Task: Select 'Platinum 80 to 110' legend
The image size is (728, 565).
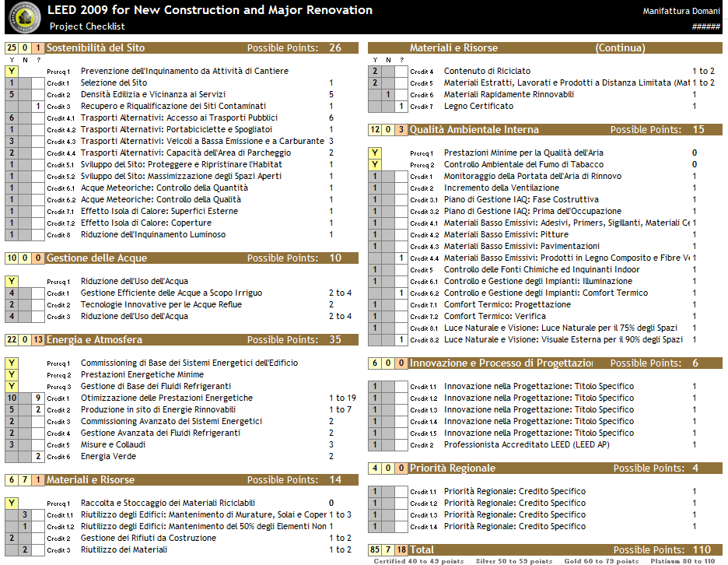Action: click(683, 561)
